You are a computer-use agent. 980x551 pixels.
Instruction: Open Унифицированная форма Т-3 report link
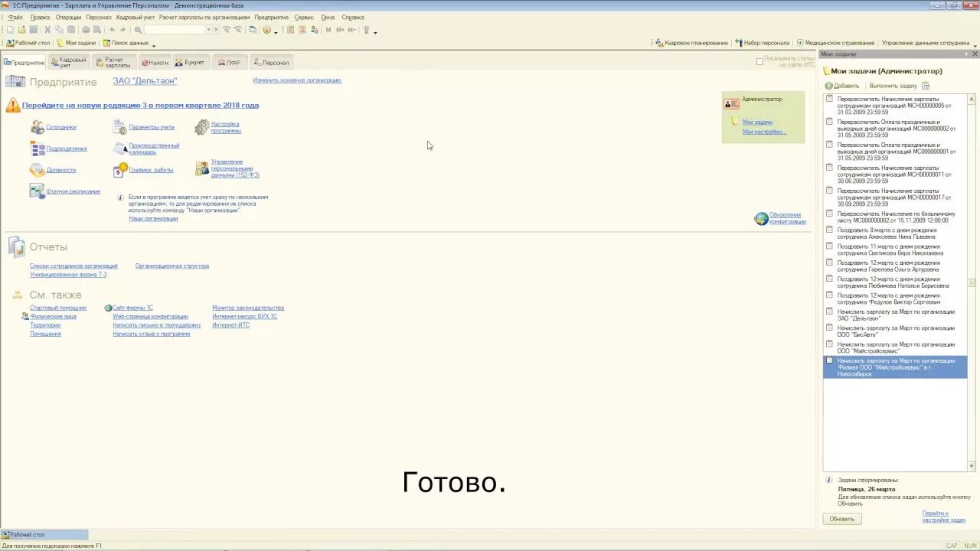(68, 274)
